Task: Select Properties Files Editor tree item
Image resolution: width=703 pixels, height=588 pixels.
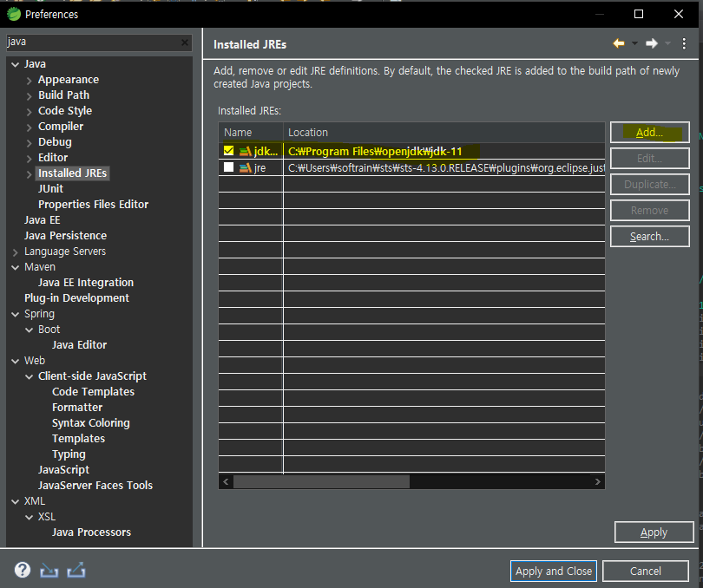Action: pos(93,205)
